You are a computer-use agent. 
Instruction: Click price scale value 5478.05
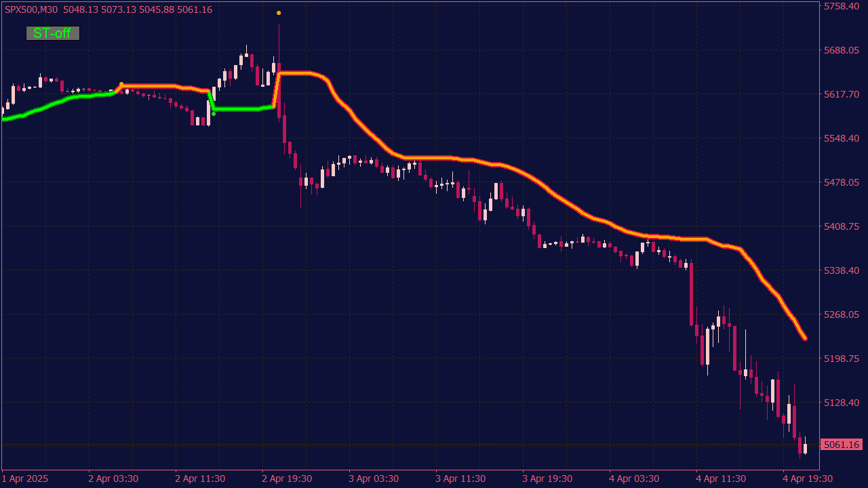(x=842, y=182)
